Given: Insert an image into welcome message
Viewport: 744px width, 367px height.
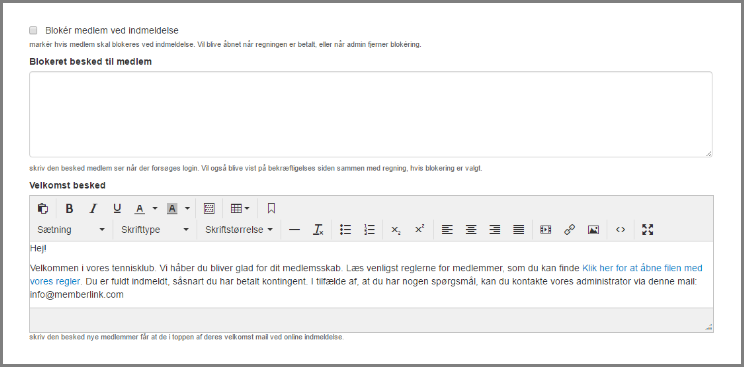Looking at the screenshot, I should click(593, 230).
